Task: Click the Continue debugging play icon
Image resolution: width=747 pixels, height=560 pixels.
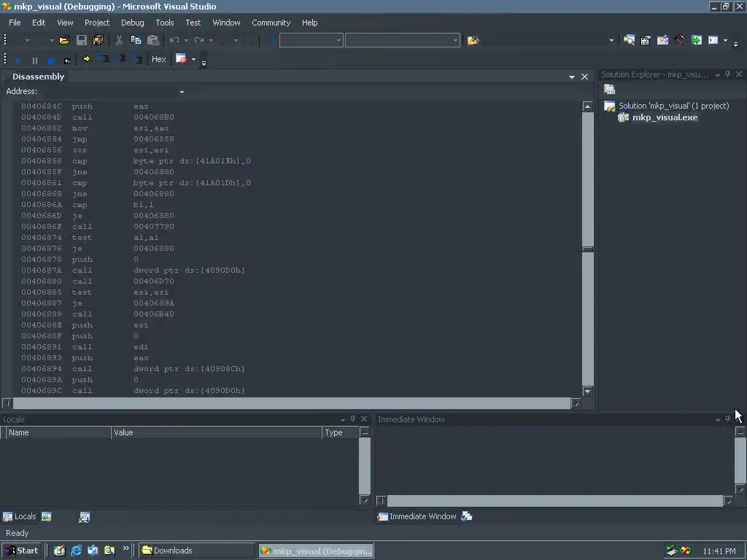Action: pos(18,60)
